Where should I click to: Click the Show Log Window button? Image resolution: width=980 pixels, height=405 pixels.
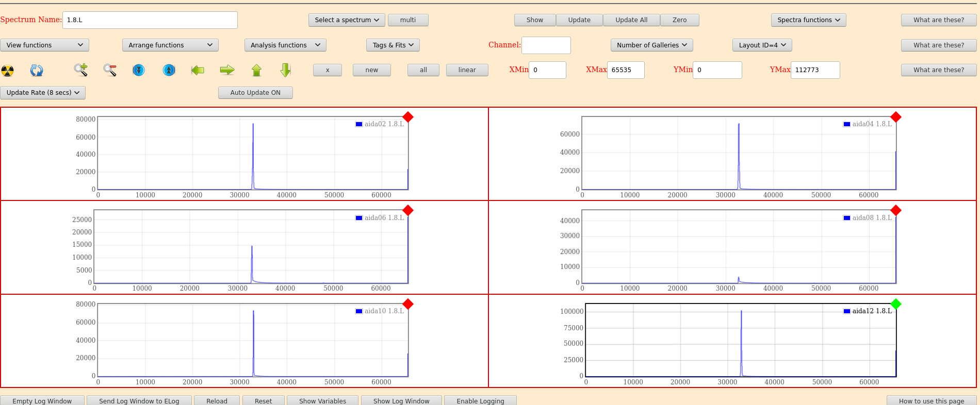pyautogui.click(x=401, y=401)
